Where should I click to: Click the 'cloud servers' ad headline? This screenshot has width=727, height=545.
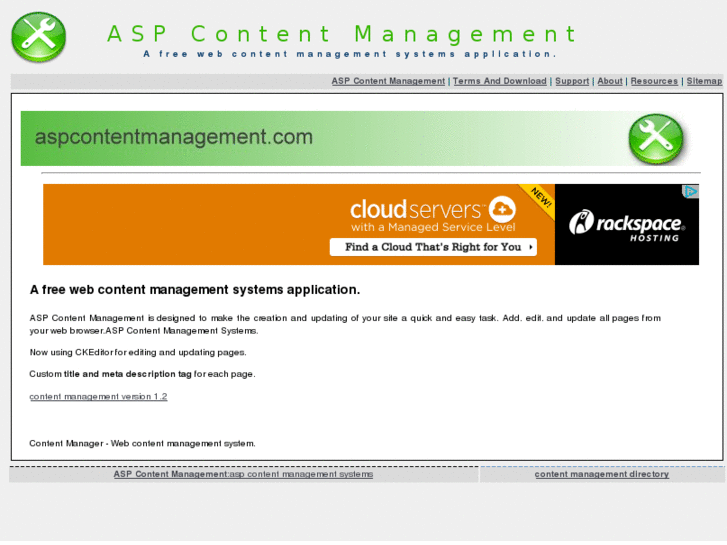[416, 209]
